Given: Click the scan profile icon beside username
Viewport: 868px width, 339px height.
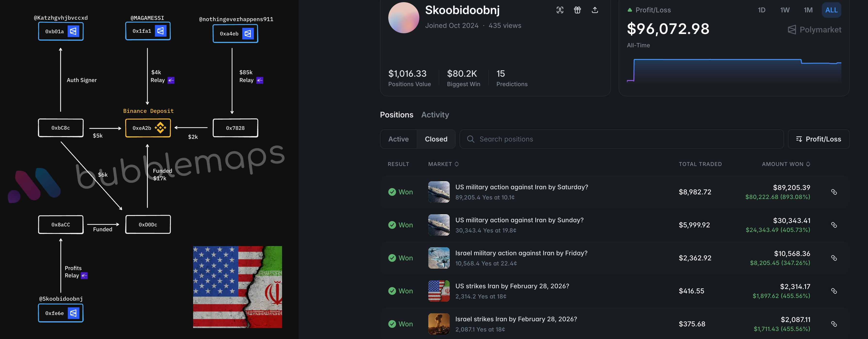Looking at the screenshot, I should pyautogui.click(x=560, y=10).
